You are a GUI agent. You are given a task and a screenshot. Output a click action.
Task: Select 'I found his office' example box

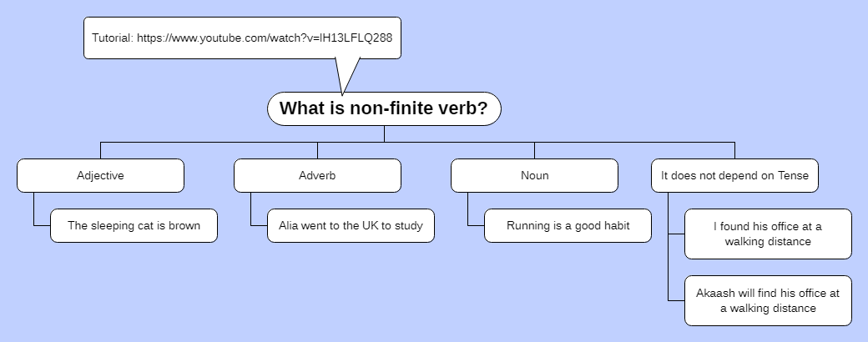pyautogui.click(x=768, y=234)
